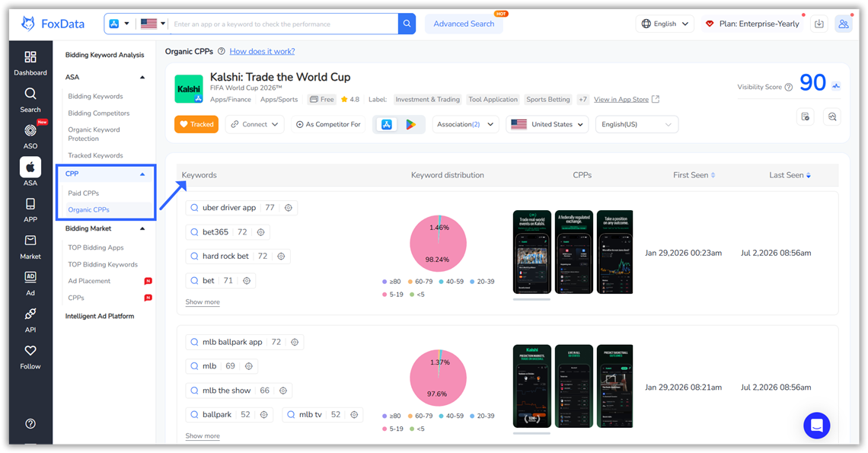Viewport: 868px width, 453px height.
Task: Collapse the ASA section in sidebar
Action: tap(142, 78)
